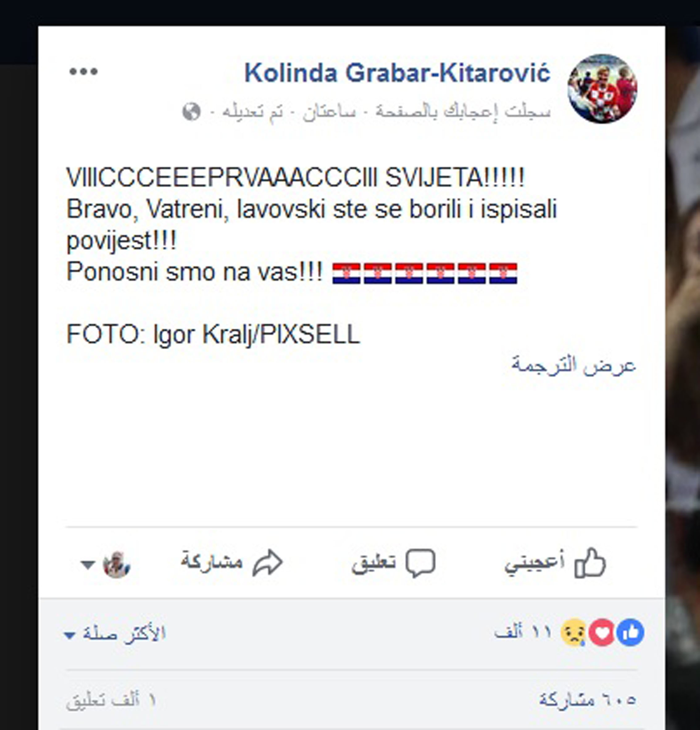Expand the commenting-as profile selector arrow
The image size is (700, 730).
(88, 564)
